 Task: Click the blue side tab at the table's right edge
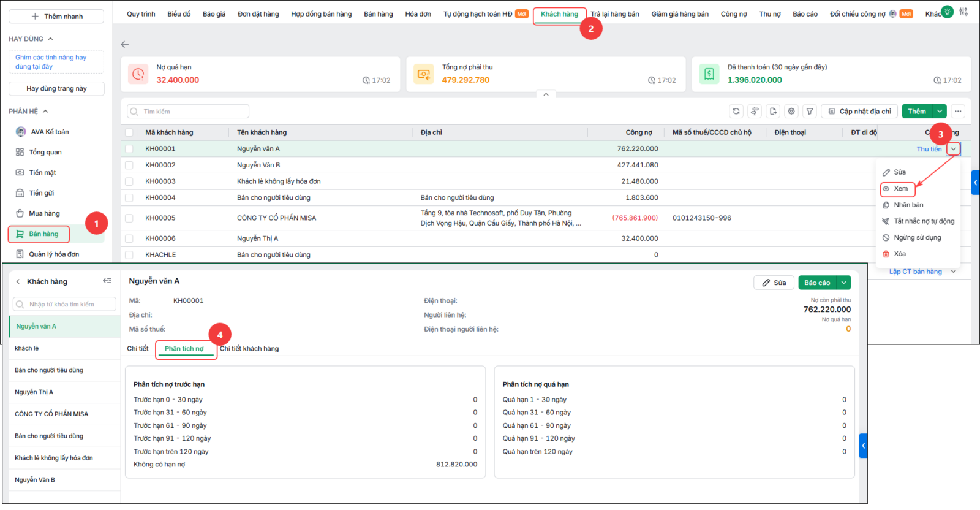pos(976,183)
